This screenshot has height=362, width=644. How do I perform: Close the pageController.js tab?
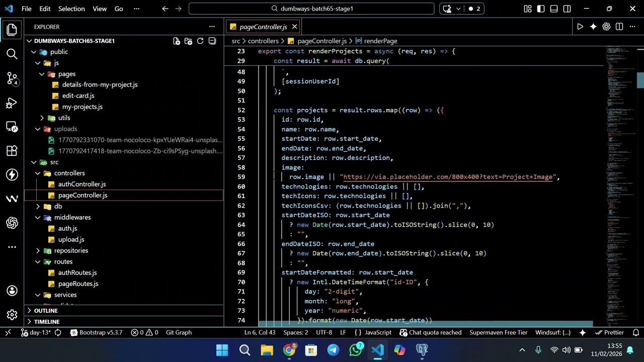[x=294, y=27]
